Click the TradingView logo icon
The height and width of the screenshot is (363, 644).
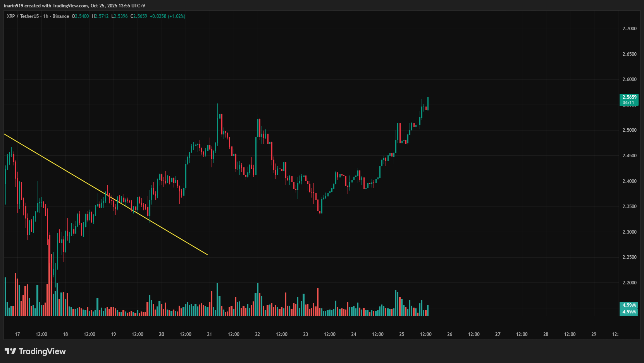coord(10,351)
